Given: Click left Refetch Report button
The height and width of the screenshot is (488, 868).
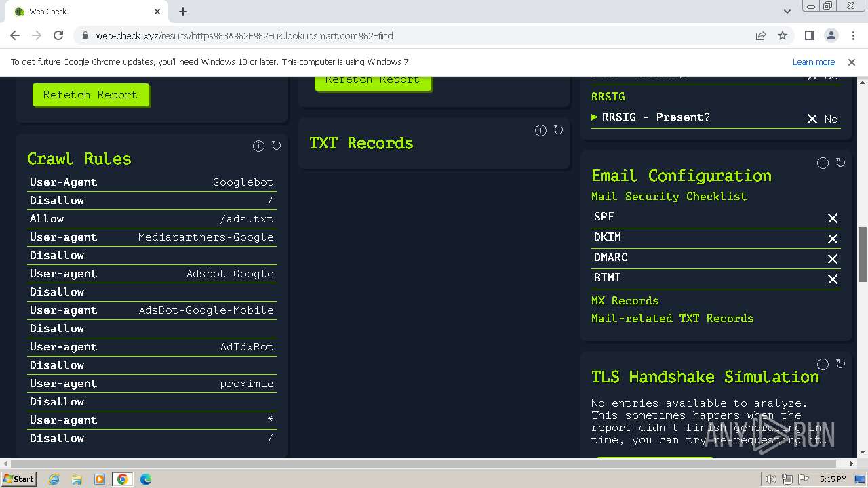Looking at the screenshot, I should (91, 95).
